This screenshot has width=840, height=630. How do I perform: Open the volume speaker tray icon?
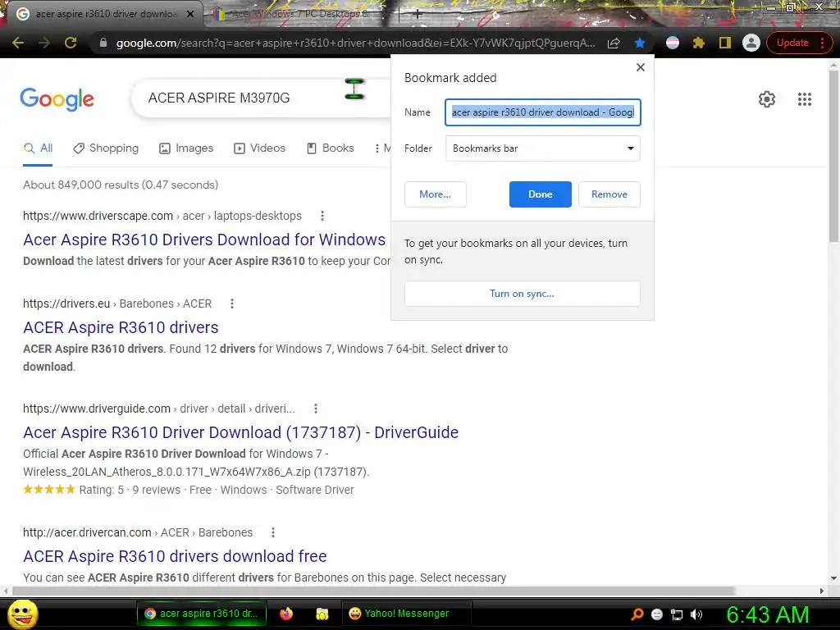pyautogui.click(x=696, y=614)
